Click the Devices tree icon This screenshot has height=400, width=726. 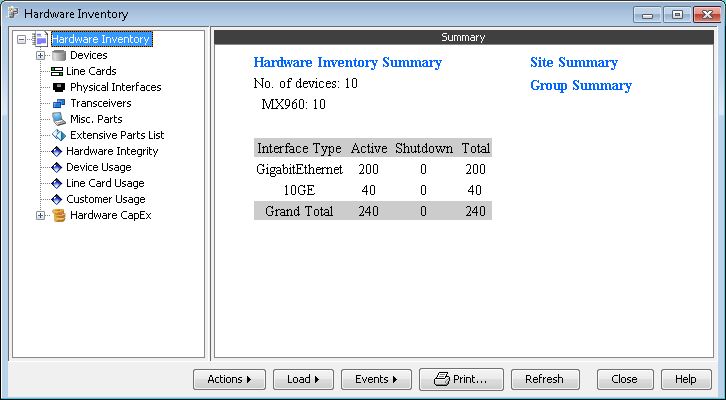[x=58, y=55]
